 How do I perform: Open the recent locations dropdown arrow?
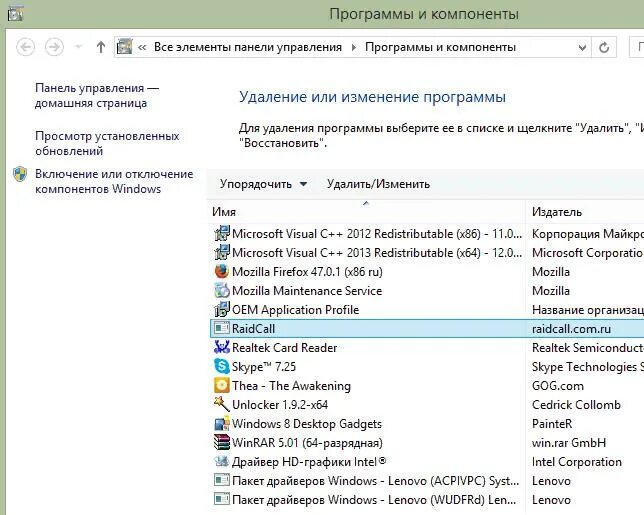click(x=78, y=47)
